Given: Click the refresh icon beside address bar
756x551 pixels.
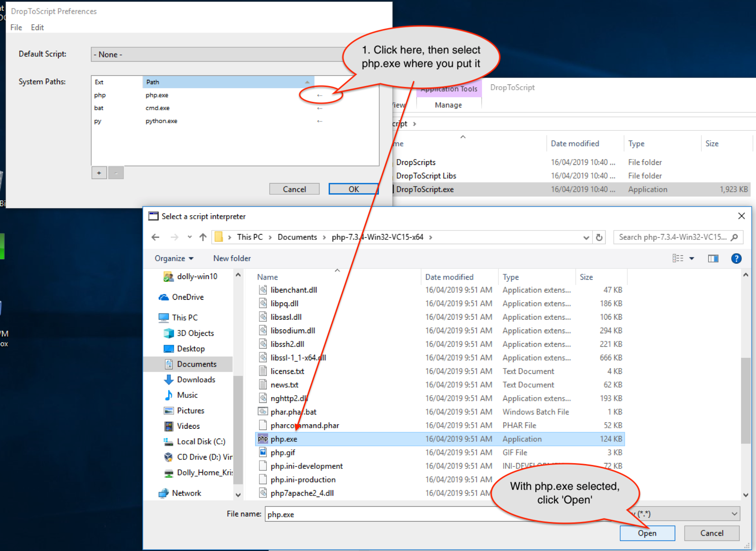Looking at the screenshot, I should point(599,237).
